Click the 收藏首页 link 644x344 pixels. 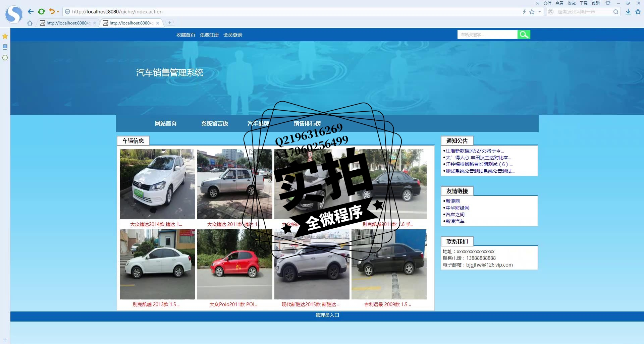pyautogui.click(x=186, y=35)
